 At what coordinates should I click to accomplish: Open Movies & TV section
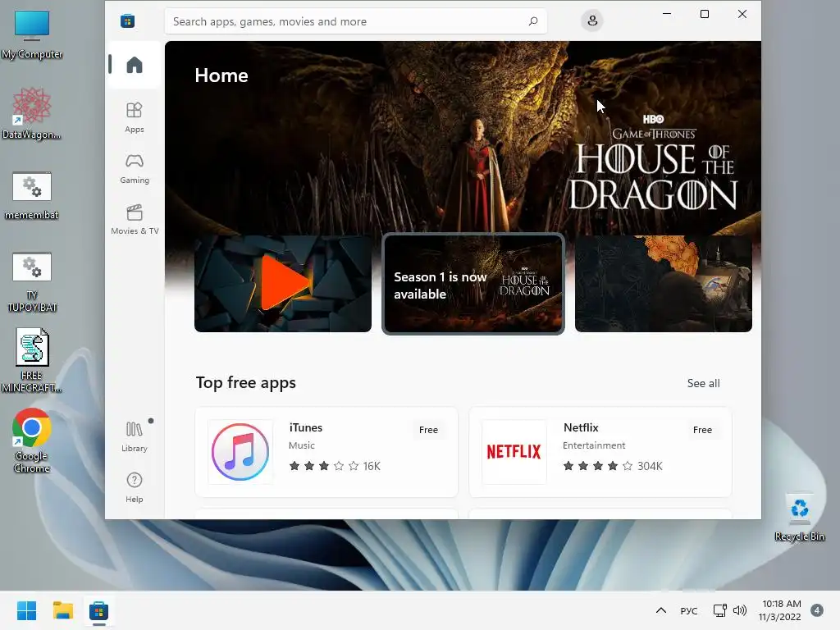(135, 219)
